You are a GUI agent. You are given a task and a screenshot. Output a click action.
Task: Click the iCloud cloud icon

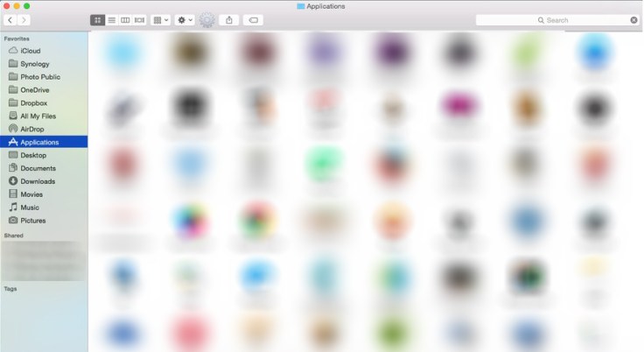[x=13, y=50]
